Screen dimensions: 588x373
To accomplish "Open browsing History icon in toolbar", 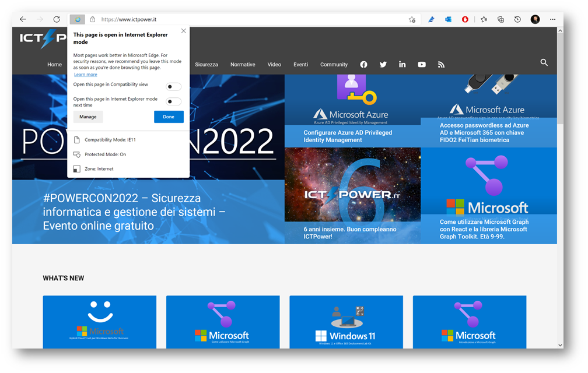I will coord(517,19).
